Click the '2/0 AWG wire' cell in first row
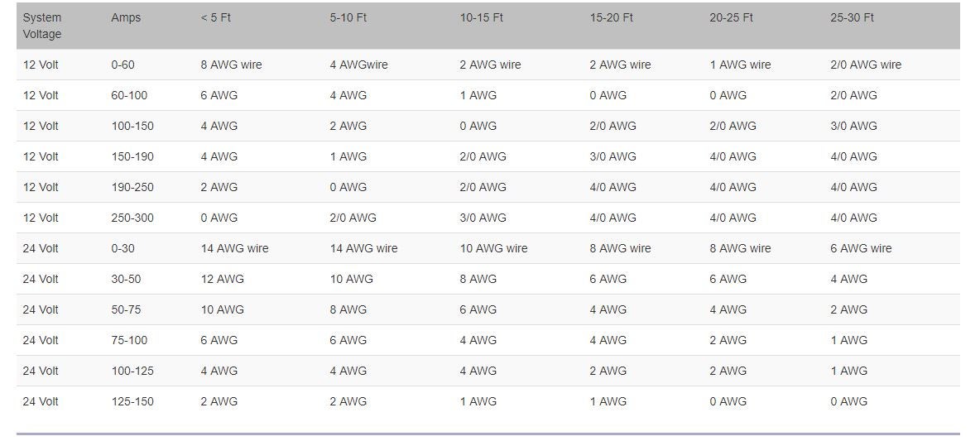 click(x=866, y=65)
